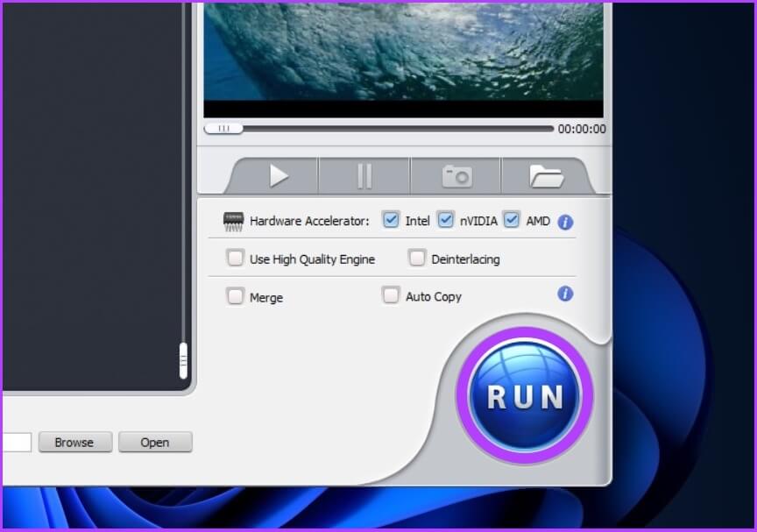Start conversion with the RUN button
This screenshot has width=757, height=532.
tap(525, 396)
